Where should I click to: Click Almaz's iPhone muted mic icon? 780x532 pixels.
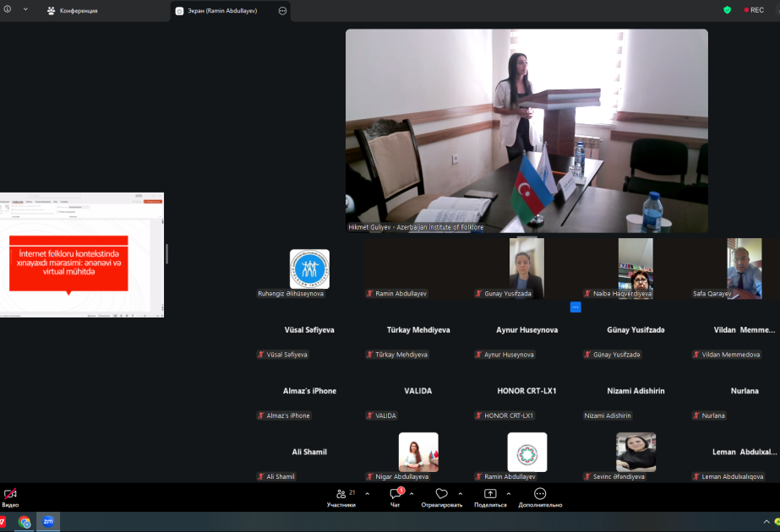tap(260, 415)
